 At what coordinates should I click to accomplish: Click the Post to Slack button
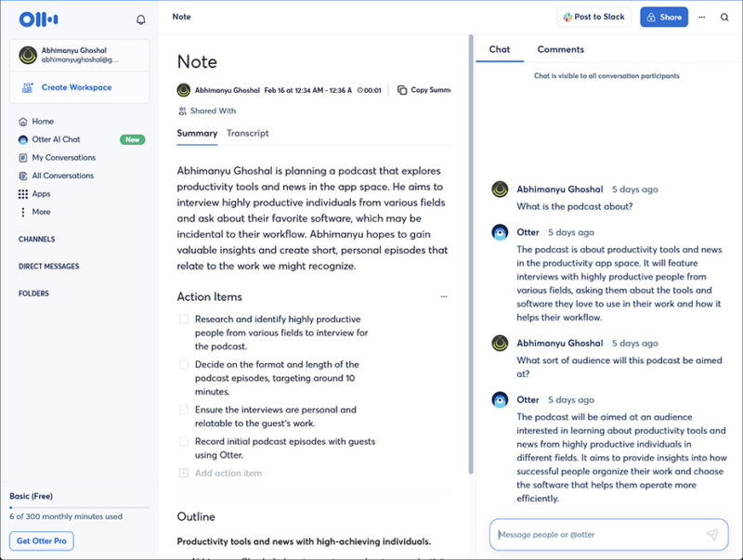pos(594,17)
